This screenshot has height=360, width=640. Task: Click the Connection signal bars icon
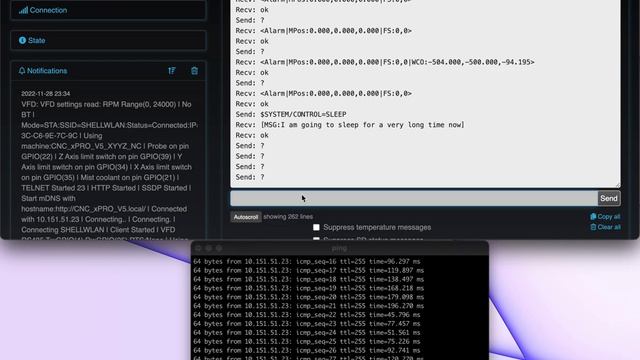click(23, 10)
